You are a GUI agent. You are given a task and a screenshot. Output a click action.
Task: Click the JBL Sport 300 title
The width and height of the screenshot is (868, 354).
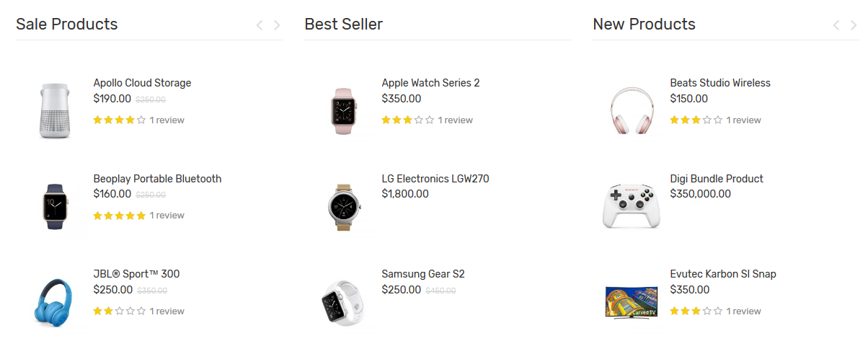[136, 274]
